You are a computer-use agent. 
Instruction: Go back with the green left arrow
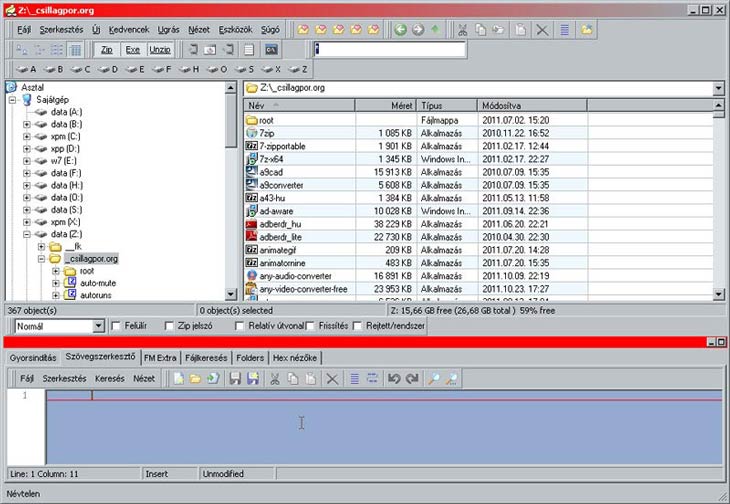click(400, 30)
